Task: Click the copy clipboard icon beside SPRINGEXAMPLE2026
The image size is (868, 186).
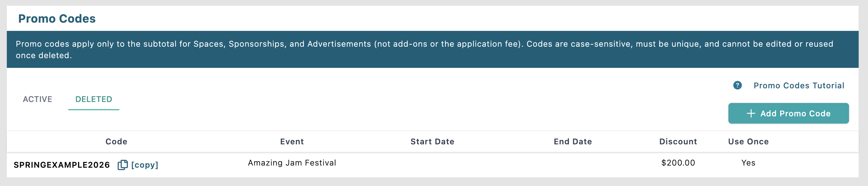Action: click(x=123, y=165)
